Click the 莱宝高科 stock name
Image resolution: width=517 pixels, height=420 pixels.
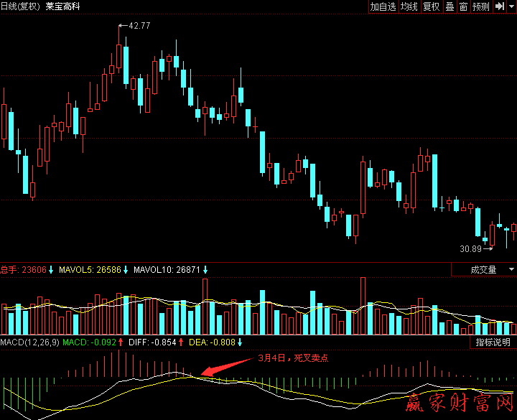click(x=62, y=6)
